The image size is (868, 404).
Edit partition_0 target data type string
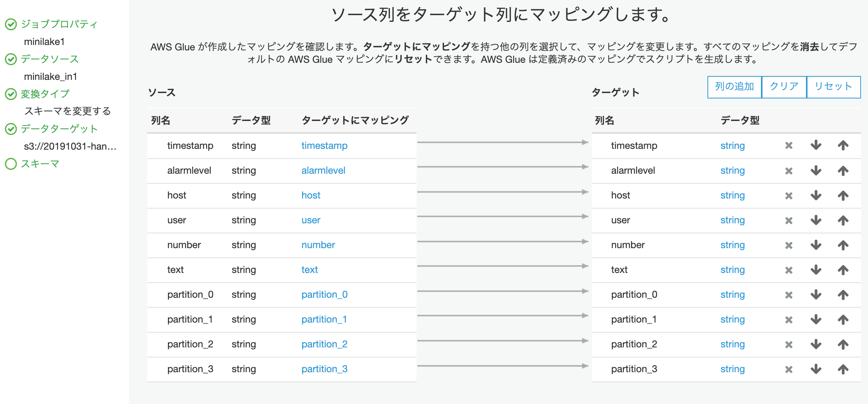pos(732,295)
